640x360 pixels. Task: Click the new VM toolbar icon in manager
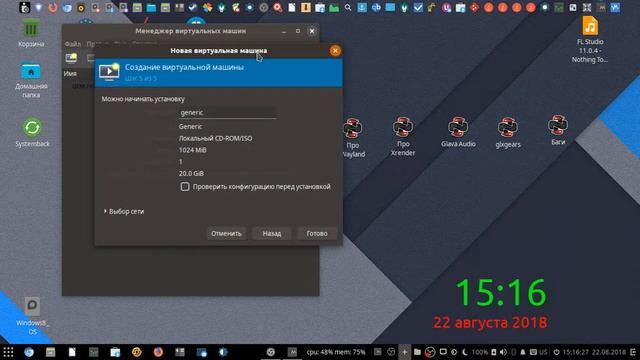click(x=71, y=58)
